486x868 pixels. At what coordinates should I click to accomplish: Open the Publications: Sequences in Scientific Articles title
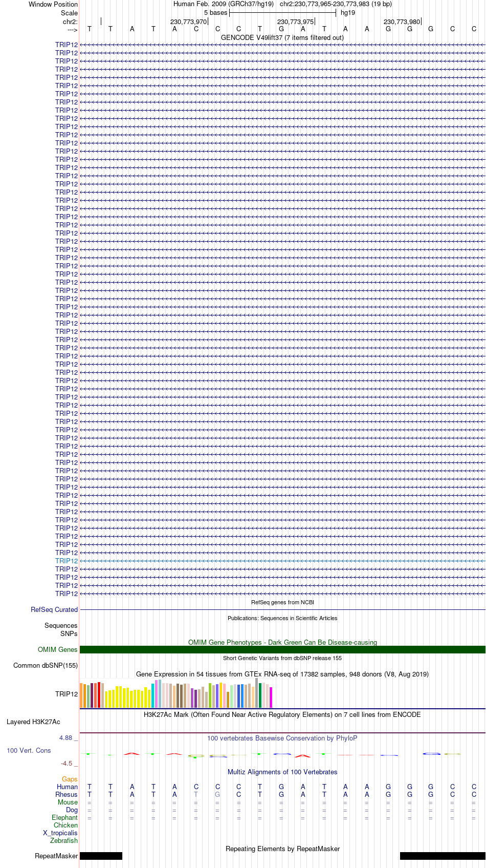coord(282,618)
